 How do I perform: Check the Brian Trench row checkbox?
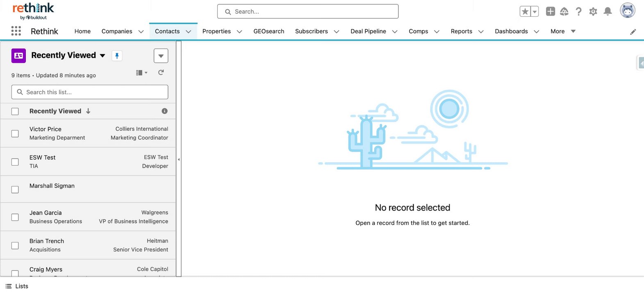[x=15, y=245]
